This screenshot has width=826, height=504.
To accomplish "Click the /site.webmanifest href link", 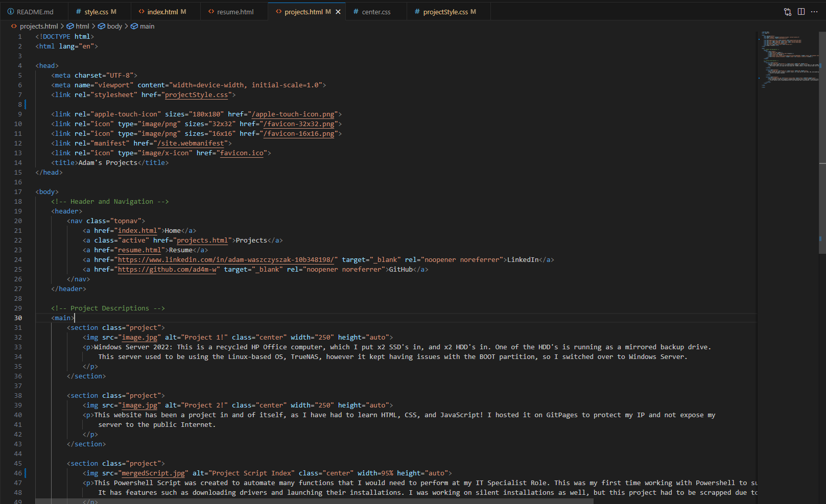I will click(191, 143).
